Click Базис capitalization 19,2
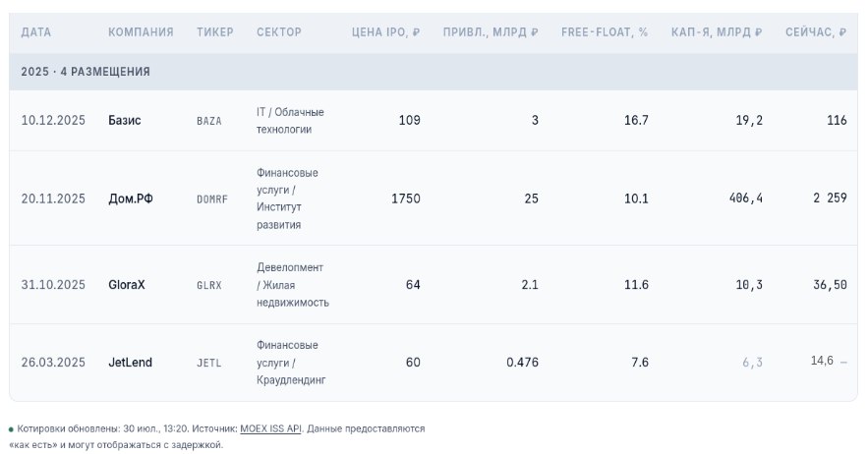This screenshot has width=868, height=454. pos(749,120)
